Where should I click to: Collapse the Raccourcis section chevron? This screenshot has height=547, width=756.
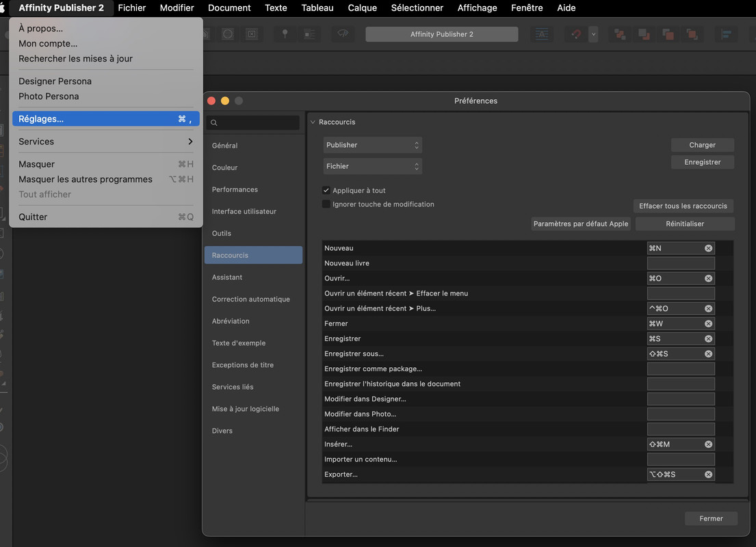(x=313, y=122)
